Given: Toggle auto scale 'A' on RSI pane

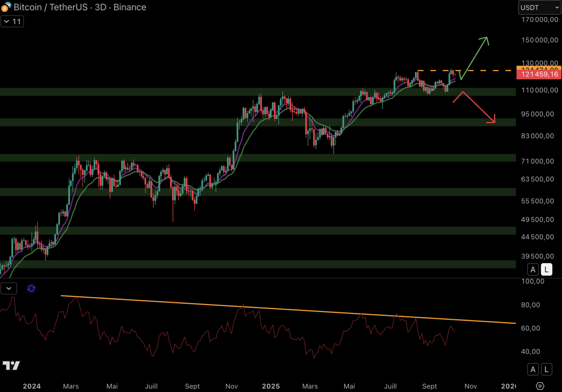Looking at the screenshot, I should pos(533,369).
